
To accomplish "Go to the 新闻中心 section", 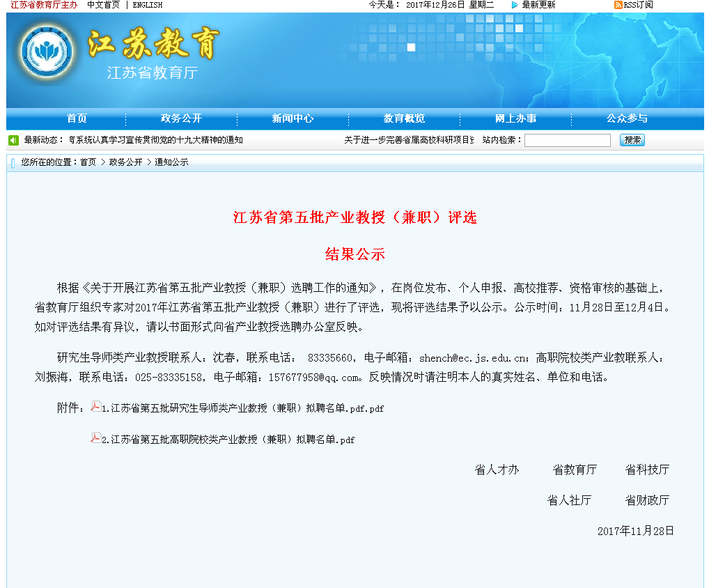I will point(293,118).
